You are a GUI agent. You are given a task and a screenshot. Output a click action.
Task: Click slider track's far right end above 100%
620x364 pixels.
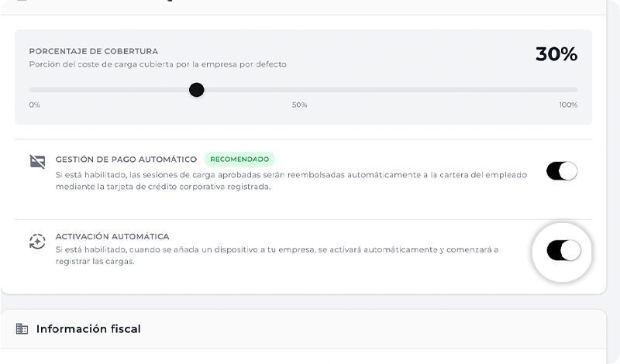575,90
